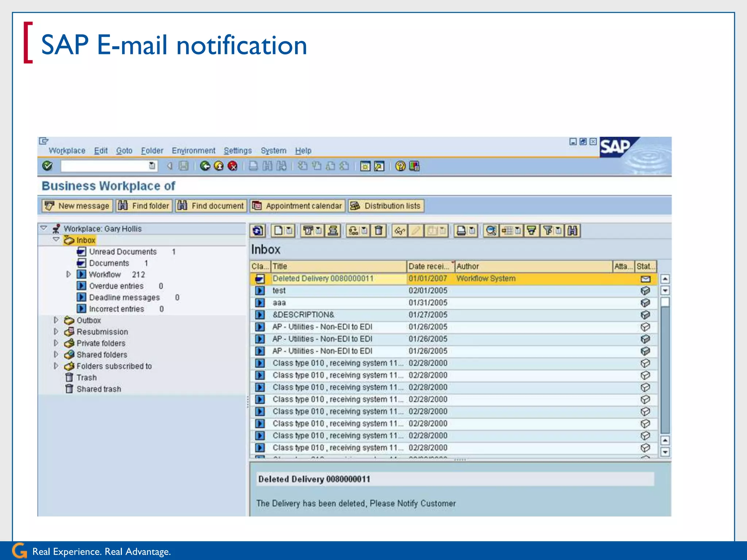The height and width of the screenshot is (560, 747).
Task: Click the standard toolbar Print icon
Action: pyautogui.click(x=253, y=166)
